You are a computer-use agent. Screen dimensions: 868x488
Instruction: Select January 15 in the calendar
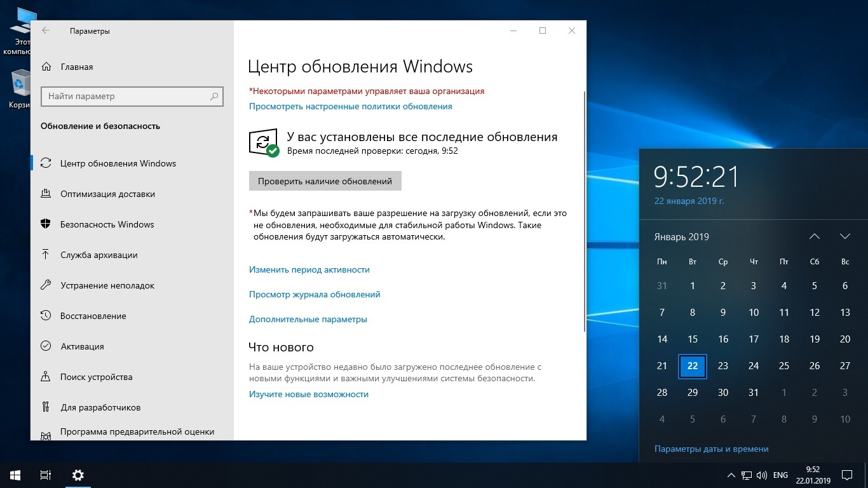click(x=693, y=339)
